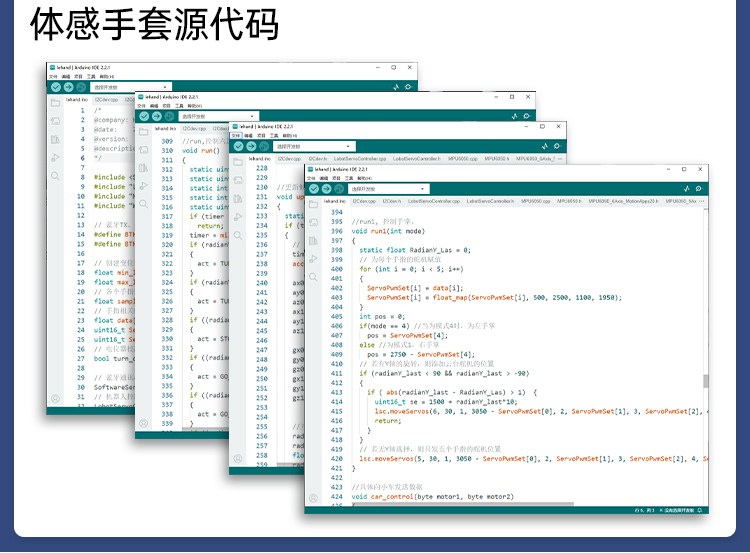Click Upload in the back window (line 1)
750x553 pixels.
click(x=68, y=87)
